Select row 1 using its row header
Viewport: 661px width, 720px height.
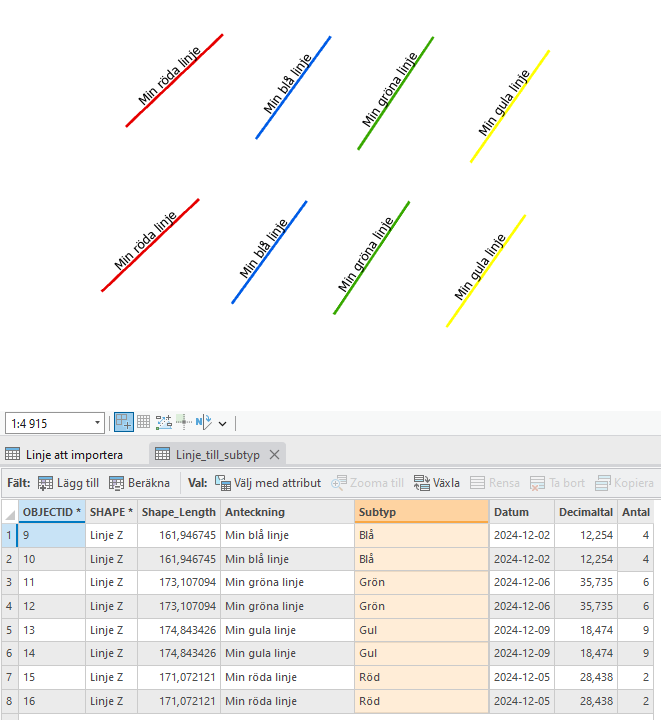click(9, 536)
